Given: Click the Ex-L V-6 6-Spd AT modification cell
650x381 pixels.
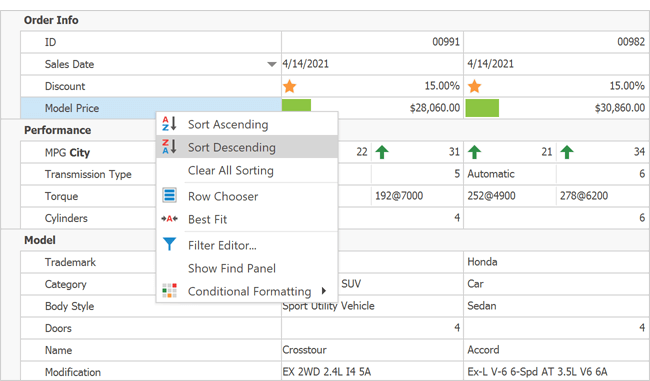Looking at the screenshot, I should tap(557, 371).
